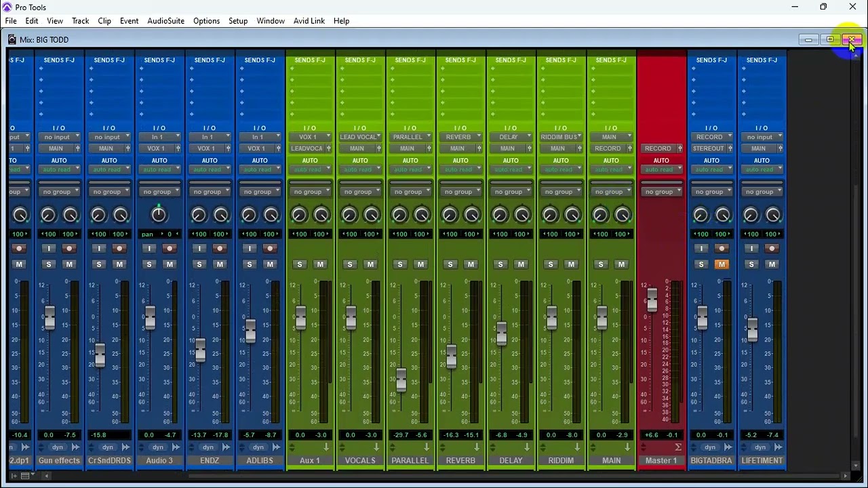This screenshot has height=488, width=868.
Task: Click the Master 1 sigma icon
Action: [x=677, y=447]
